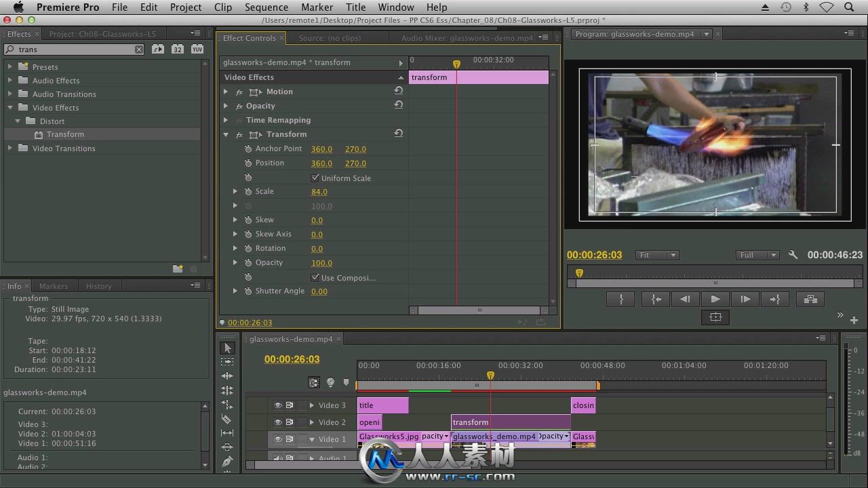Clear the Effects search field
Image resolution: width=868 pixels, height=488 pixels.
[139, 49]
